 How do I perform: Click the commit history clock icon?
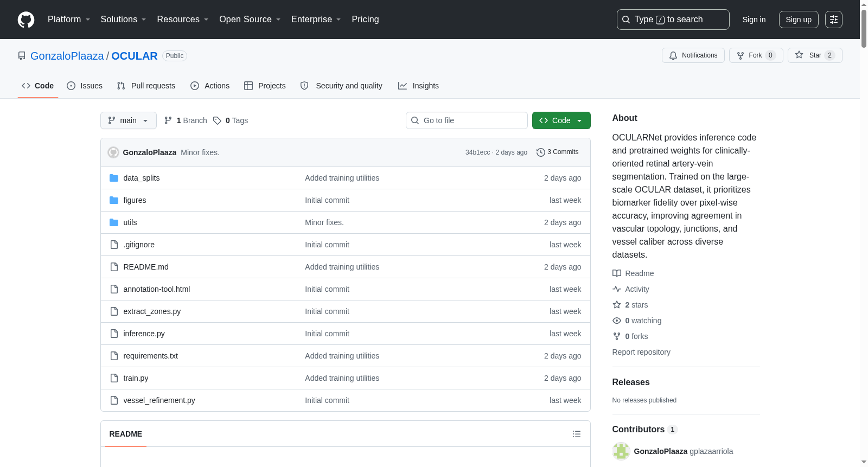click(x=540, y=152)
